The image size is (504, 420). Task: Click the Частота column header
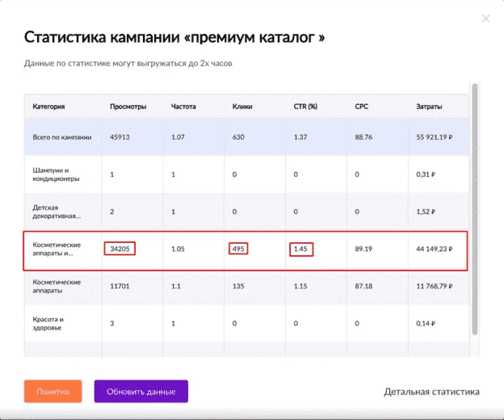[x=183, y=107]
